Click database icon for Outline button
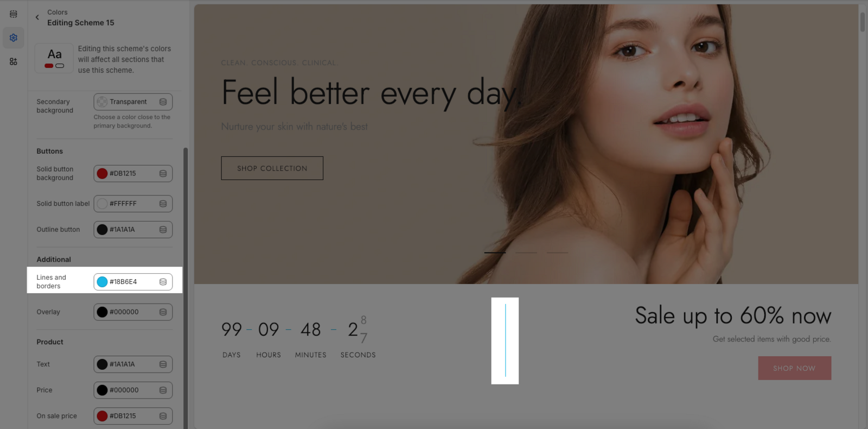 pyautogui.click(x=163, y=230)
